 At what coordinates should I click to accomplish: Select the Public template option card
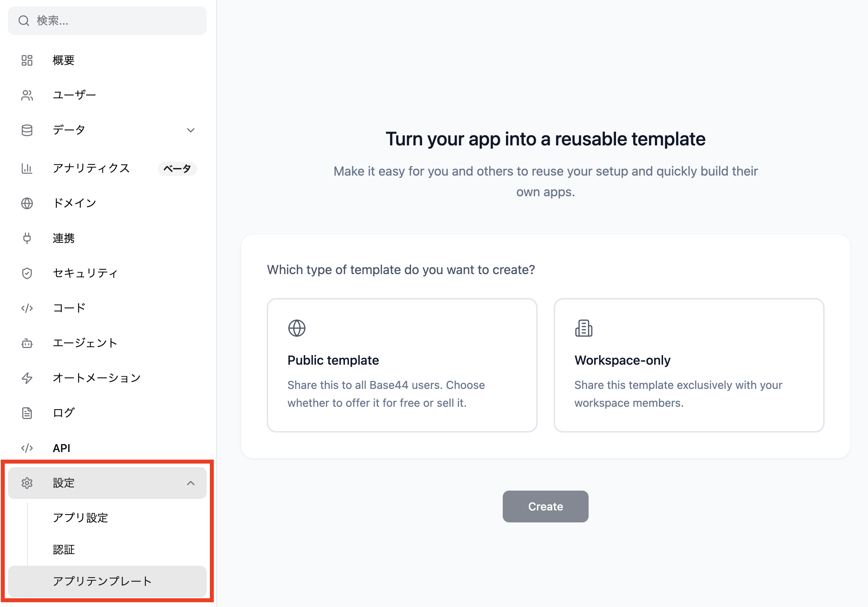coord(402,365)
